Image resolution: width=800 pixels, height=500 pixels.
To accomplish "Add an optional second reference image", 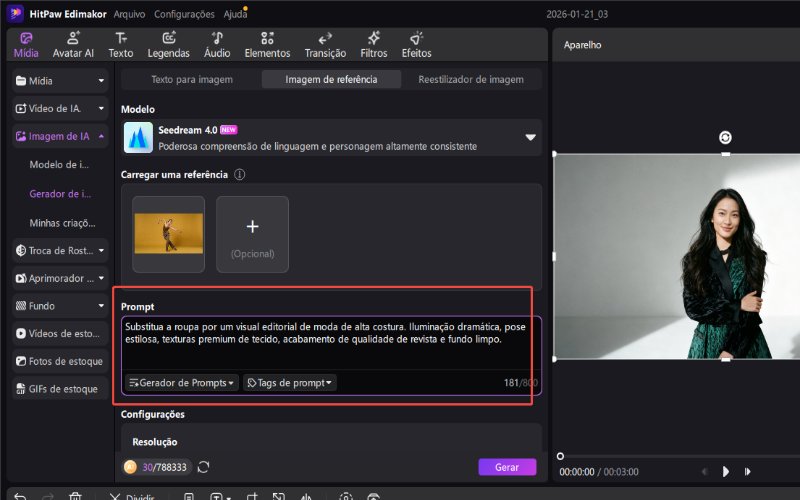I will coord(253,234).
